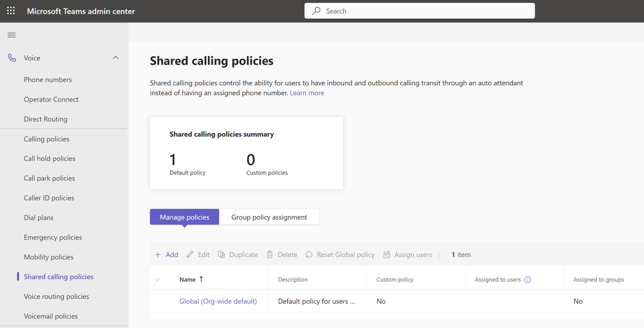Click the Duplicate copy icon

click(x=221, y=254)
